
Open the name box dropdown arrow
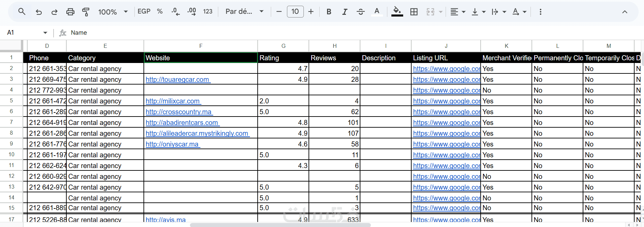point(45,33)
